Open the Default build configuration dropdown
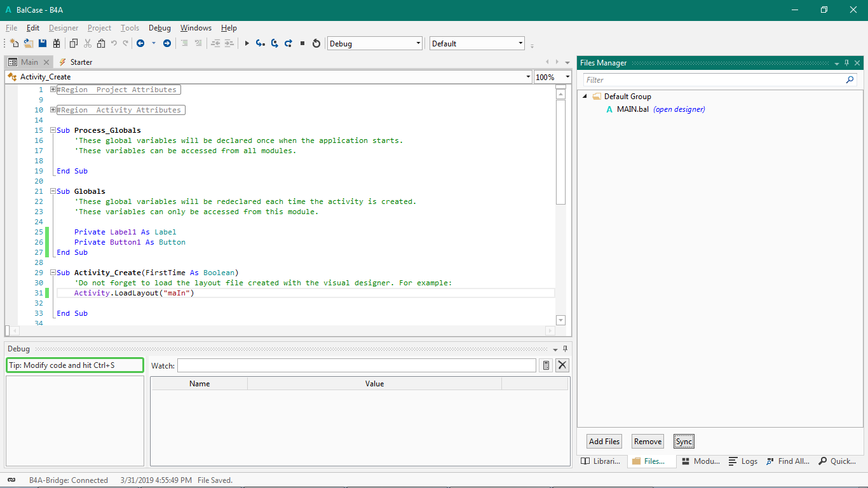868x488 pixels. pos(520,43)
